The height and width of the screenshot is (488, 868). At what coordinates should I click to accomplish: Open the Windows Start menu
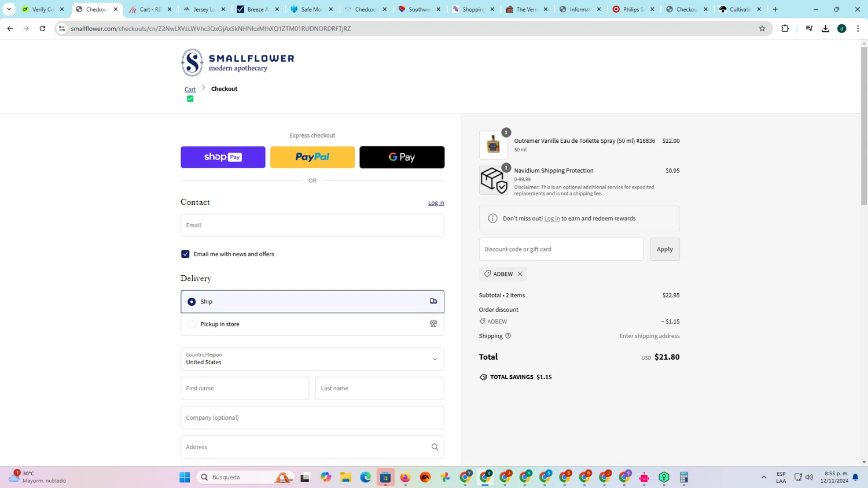185,478
